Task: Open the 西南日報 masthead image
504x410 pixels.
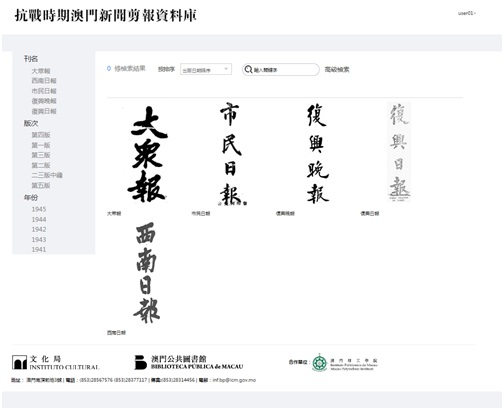Action: click(147, 272)
